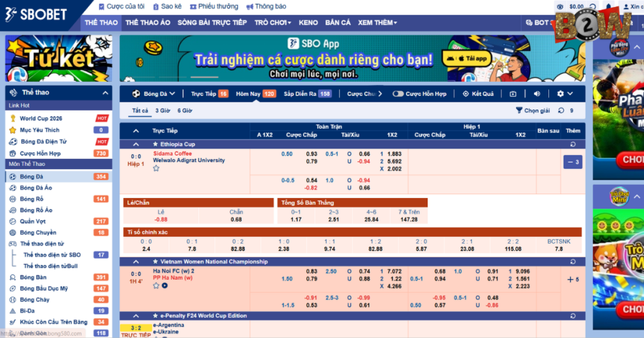Image resolution: width=644 pixels, height=338 pixels.
Task: Open Sao kê statement
Action: tap(167, 6)
